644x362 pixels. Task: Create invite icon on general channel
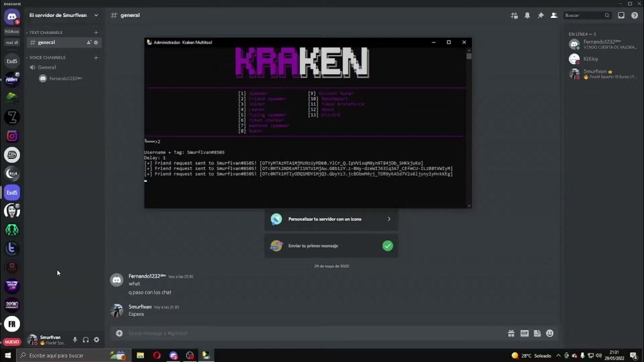pyautogui.click(x=89, y=43)
